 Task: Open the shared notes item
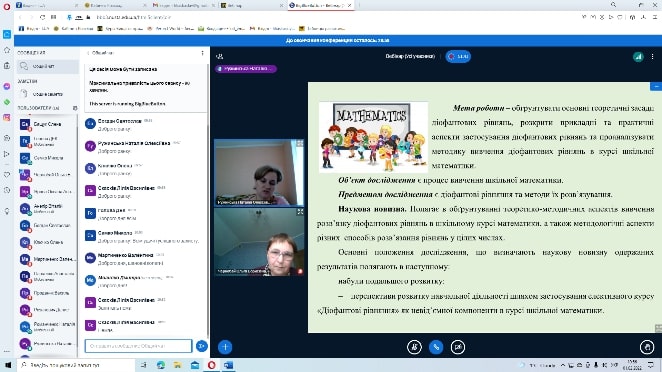coord(48,94)
